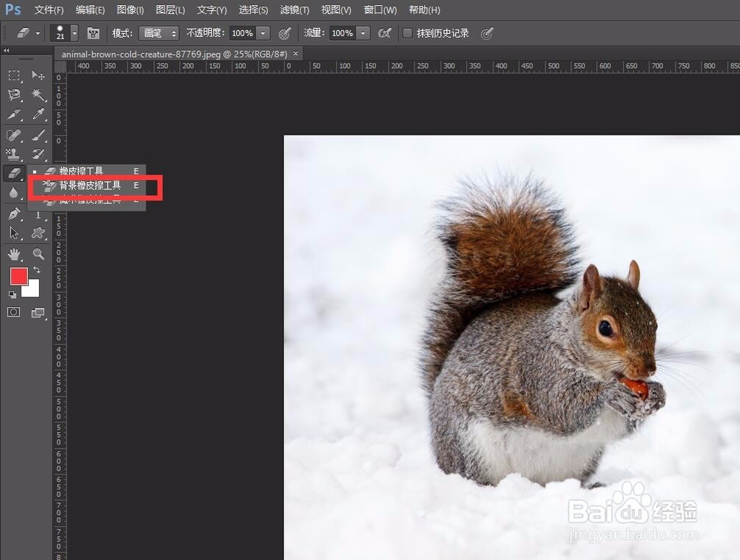Check the 抹到历史记录 checkbox

(407, 33)
